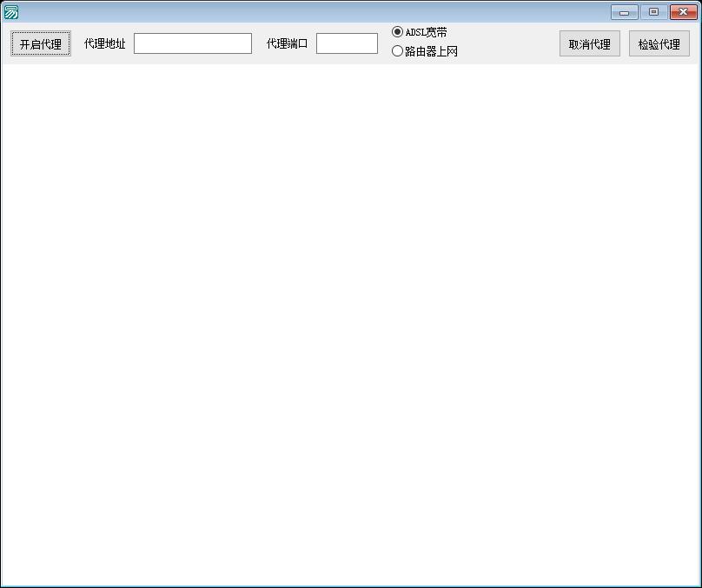Viewport: 702px width, 588px height.
Task: Click the 代理端口 label
Action: coord(287,43)
